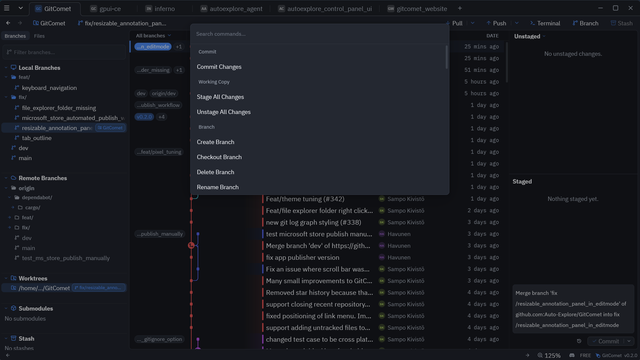Collapse the Local Branches section
This screenshot has width=640, height=360.
click(x=6, y=67)
